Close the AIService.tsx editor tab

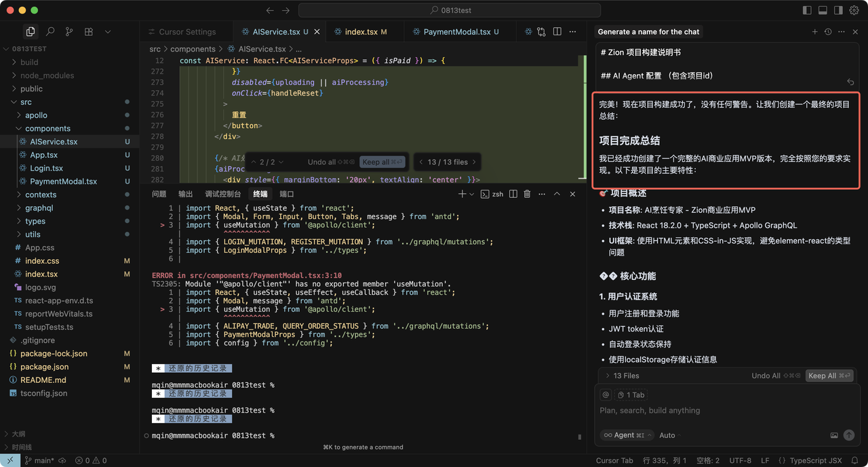317,32
